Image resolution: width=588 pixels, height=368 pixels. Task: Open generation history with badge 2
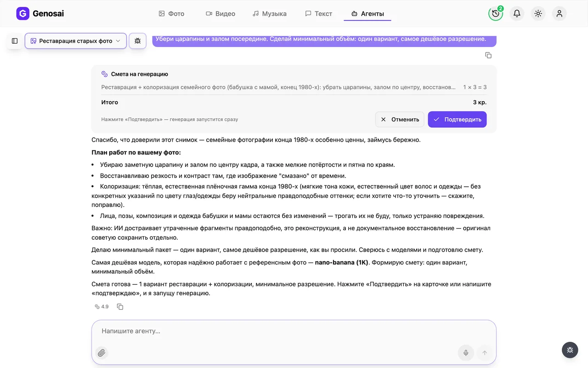point(496,13)
